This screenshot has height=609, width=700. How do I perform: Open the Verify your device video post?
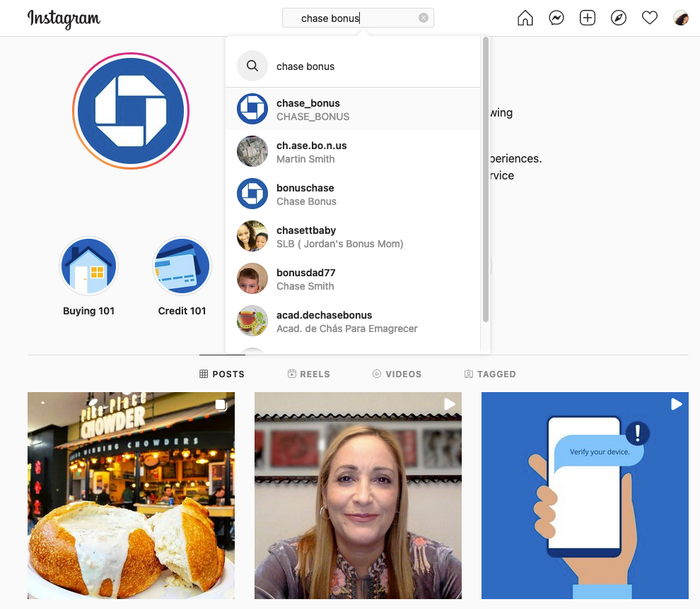pyautogui.click(x=585, y=495)
